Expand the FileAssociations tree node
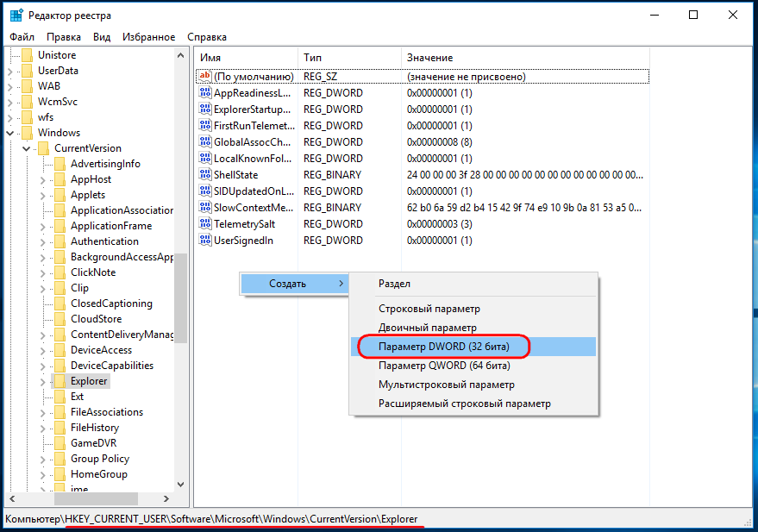This screenshot has width=758, height=532. (x=42, y=413)
